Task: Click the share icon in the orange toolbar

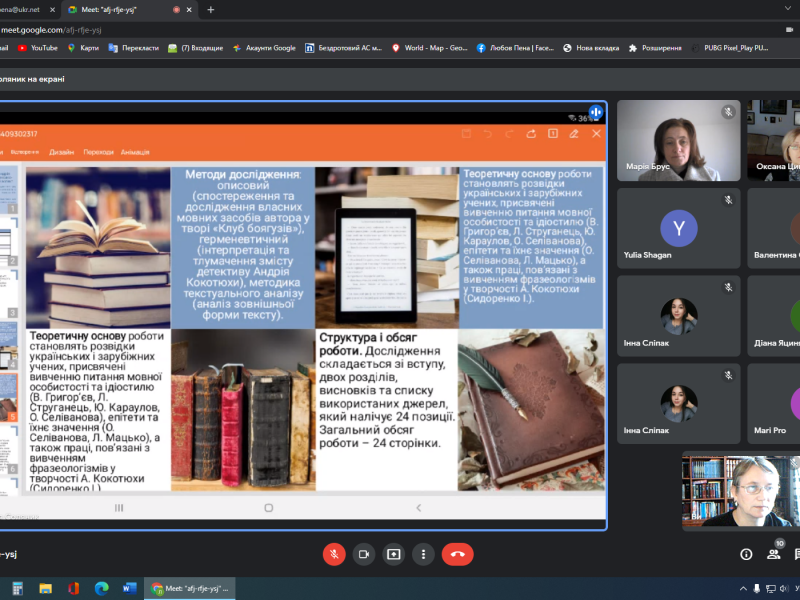Action: 532,135
